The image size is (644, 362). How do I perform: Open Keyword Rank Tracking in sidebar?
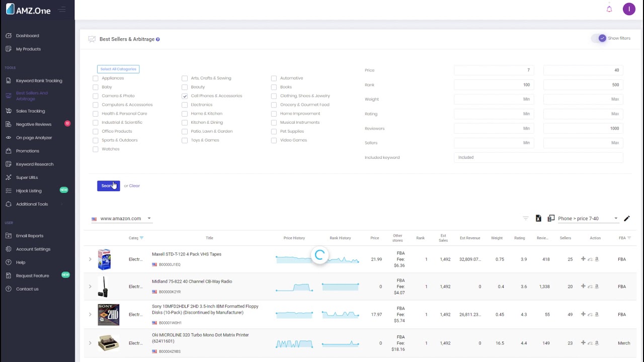39,80
